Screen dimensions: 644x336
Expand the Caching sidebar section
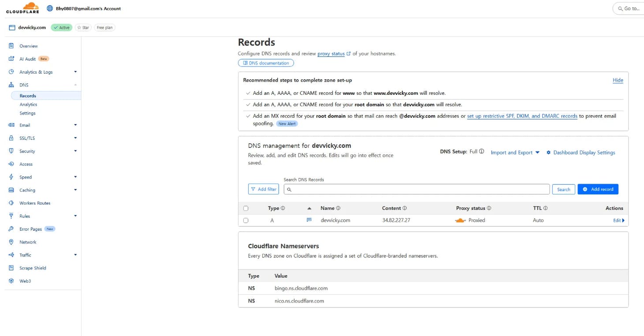click(75, 190)
